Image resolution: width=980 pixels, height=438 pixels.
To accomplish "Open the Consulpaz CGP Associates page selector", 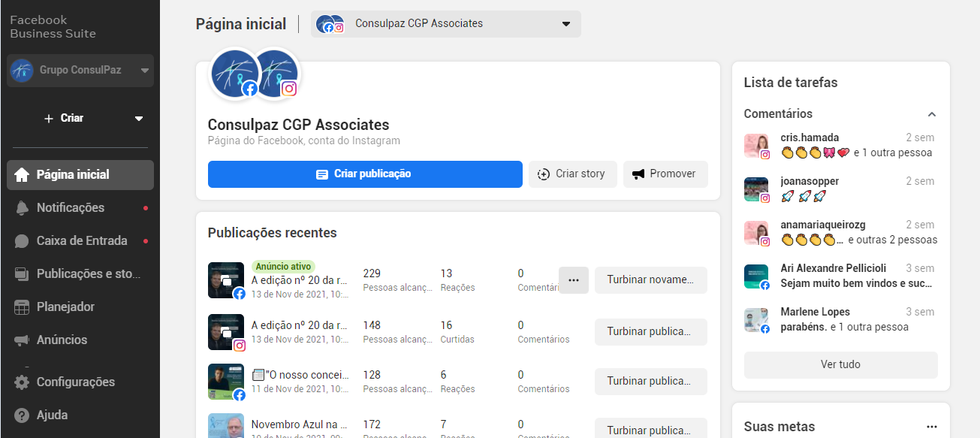I will click(446, 23).
